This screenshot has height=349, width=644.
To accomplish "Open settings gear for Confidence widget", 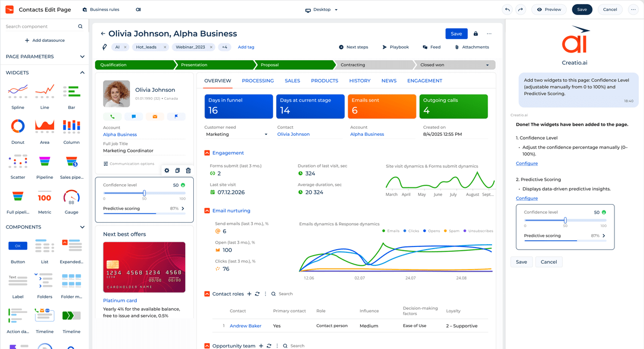I will (167, 171).
